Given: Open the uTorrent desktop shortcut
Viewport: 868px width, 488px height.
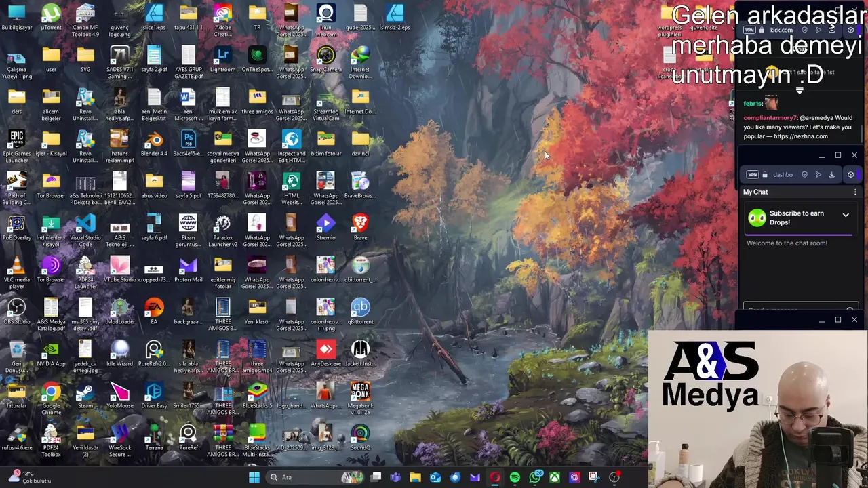Looking at the screenshot, I should click(51, 18).
